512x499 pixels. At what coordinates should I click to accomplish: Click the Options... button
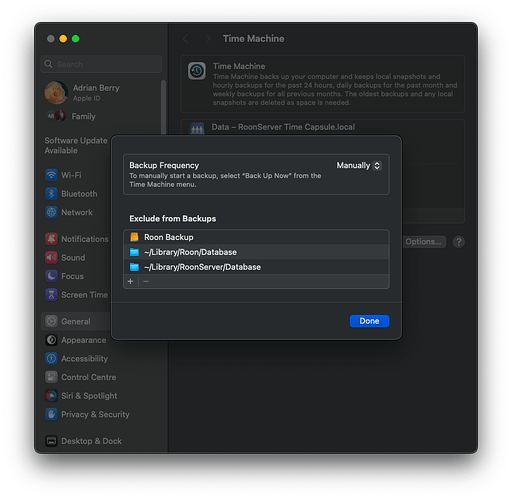tap(423, 242)
